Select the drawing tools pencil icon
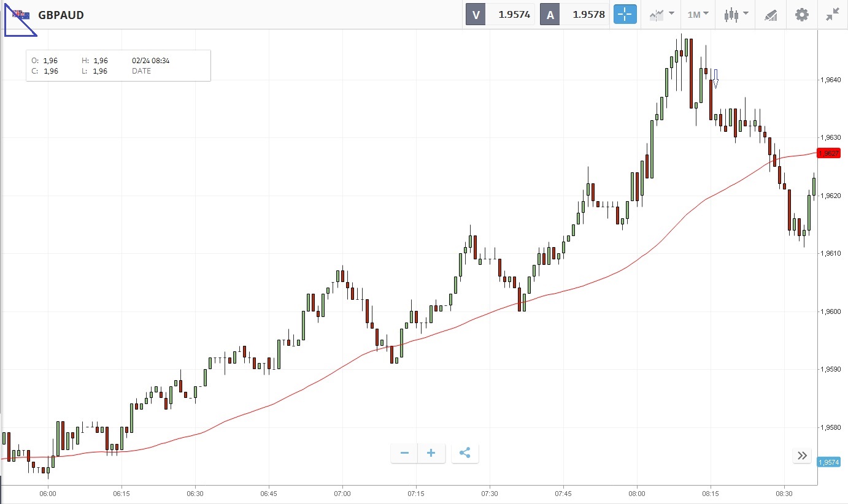Viewport: 848px width, 504px height. (770, 15)
